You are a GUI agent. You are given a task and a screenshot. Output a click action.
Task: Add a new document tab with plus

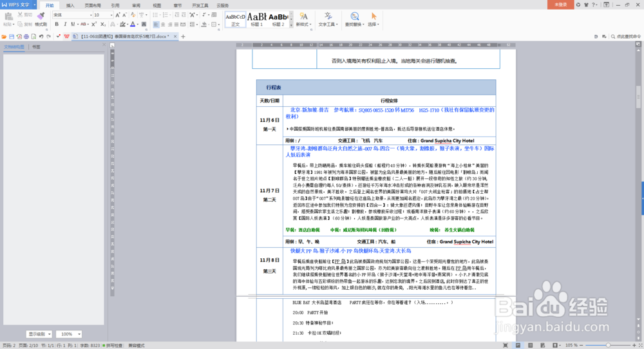(183, 37)
